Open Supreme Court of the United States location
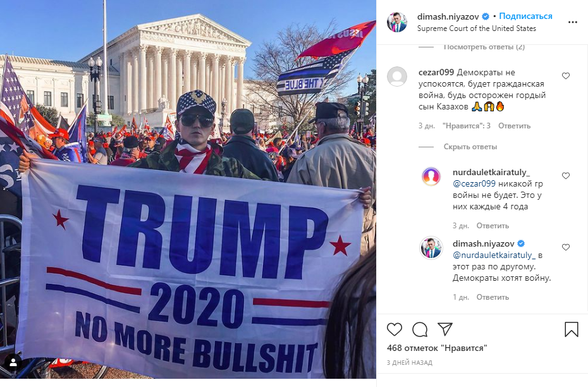Screen dimensions: 588x387 477,28
